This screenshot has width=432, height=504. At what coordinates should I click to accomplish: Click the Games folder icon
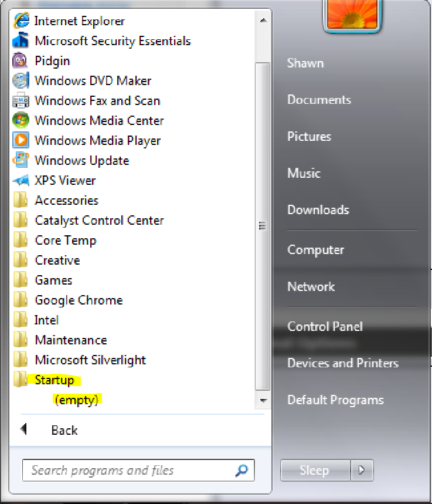21,280
